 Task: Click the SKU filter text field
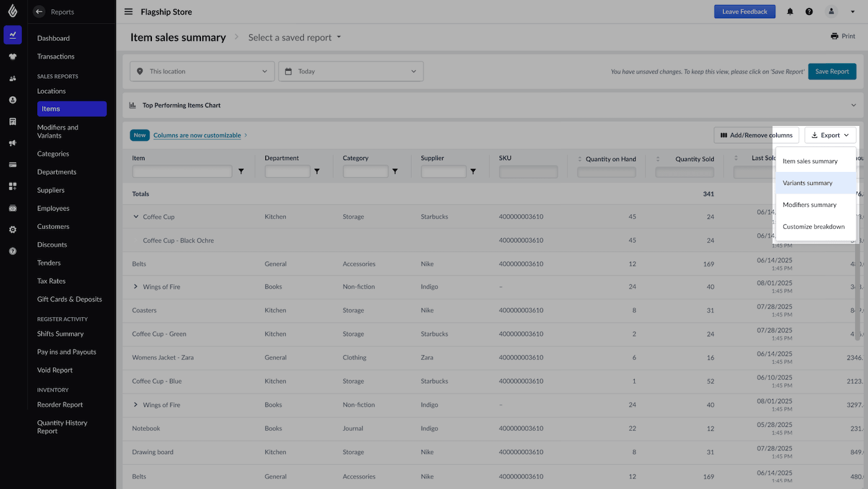(528, 171)
